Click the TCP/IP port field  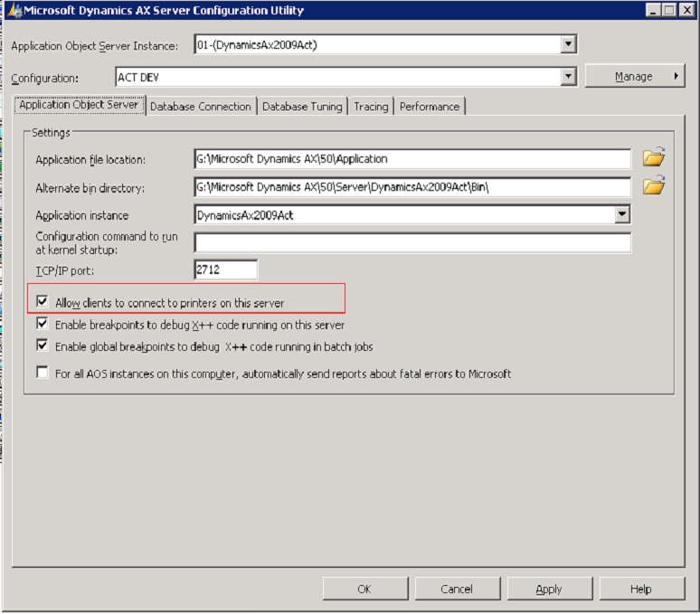pos(226,269)
